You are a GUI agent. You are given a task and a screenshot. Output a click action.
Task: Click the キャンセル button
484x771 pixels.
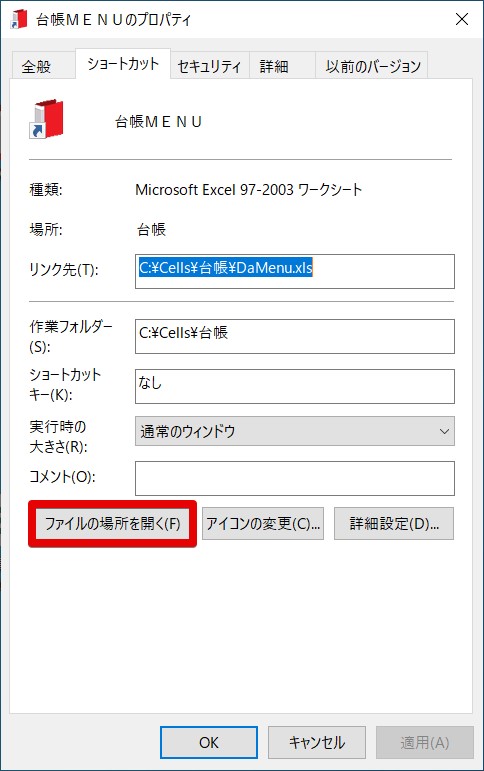pyautogui.click(x=317, y=742)
